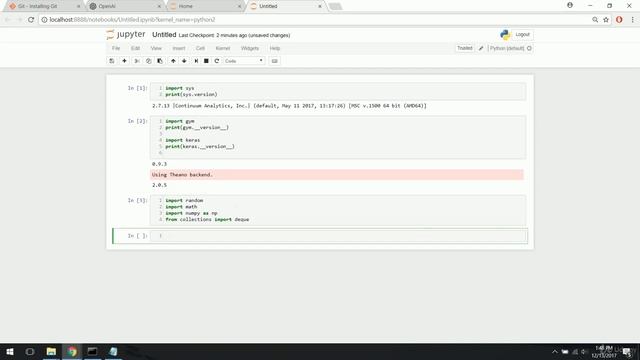
Task: Click the Trusted notebook button
Action: point(464,48)
